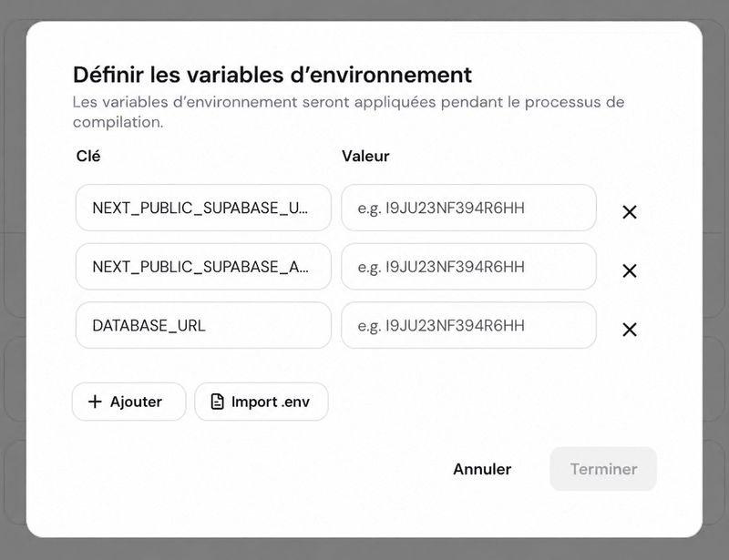
Task: Click the description text about compilation
Action: pyautogui.click(x=348, y=111)
